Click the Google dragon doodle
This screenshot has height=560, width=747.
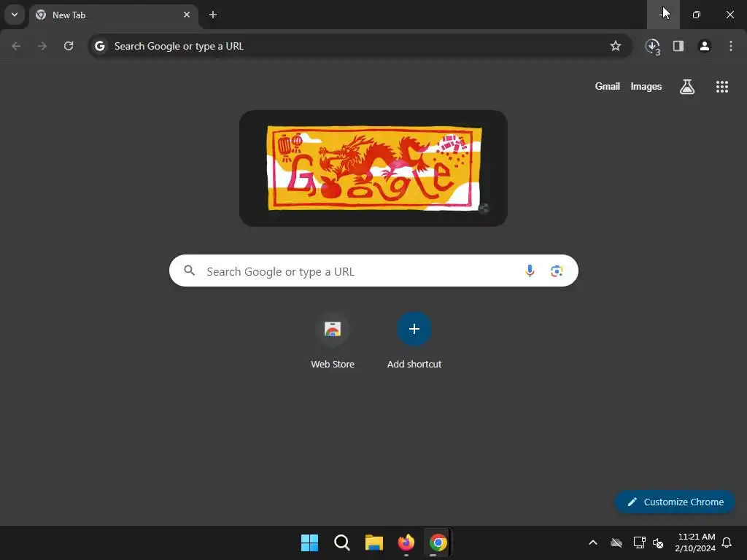click(x=374, y=168)
